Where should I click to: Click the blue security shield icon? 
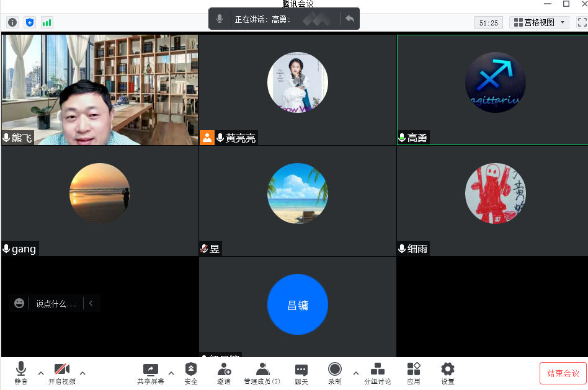pyautogui.click(x=30, y=22)
